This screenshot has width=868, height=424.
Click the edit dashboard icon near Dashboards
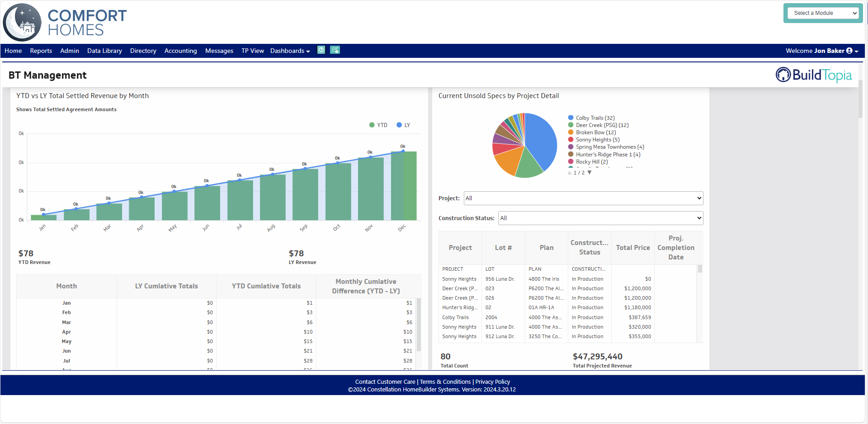click(x=335, y=50)
